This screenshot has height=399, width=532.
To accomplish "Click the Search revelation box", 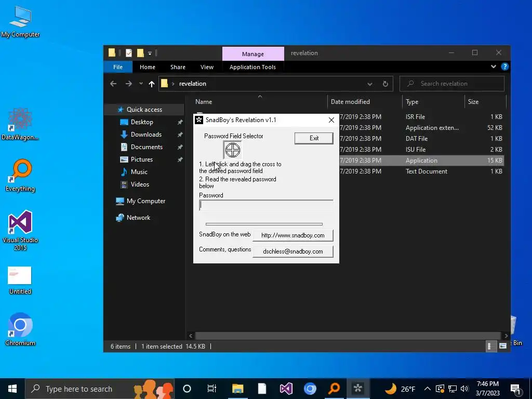I will 452,84.
